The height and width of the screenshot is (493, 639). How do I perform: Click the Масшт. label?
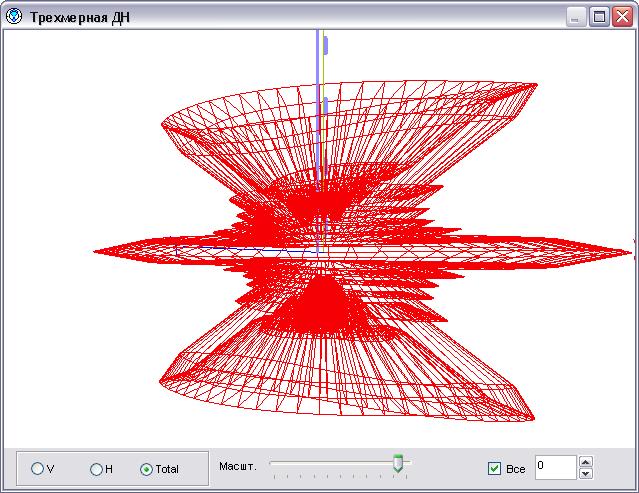[x=238, y=467]
